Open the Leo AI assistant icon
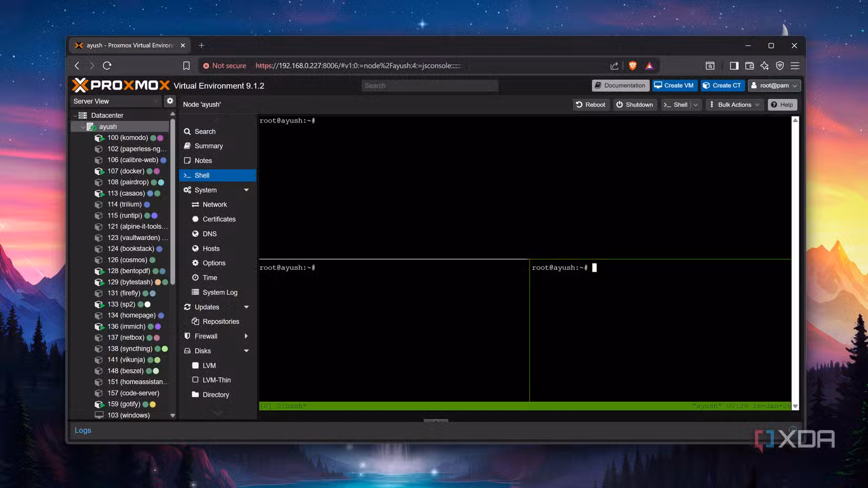 click(x=764, y=66)
